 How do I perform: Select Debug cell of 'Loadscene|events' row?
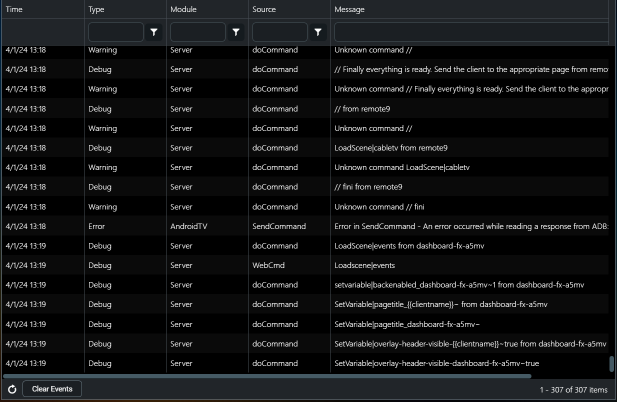click(x=100, y=265)
